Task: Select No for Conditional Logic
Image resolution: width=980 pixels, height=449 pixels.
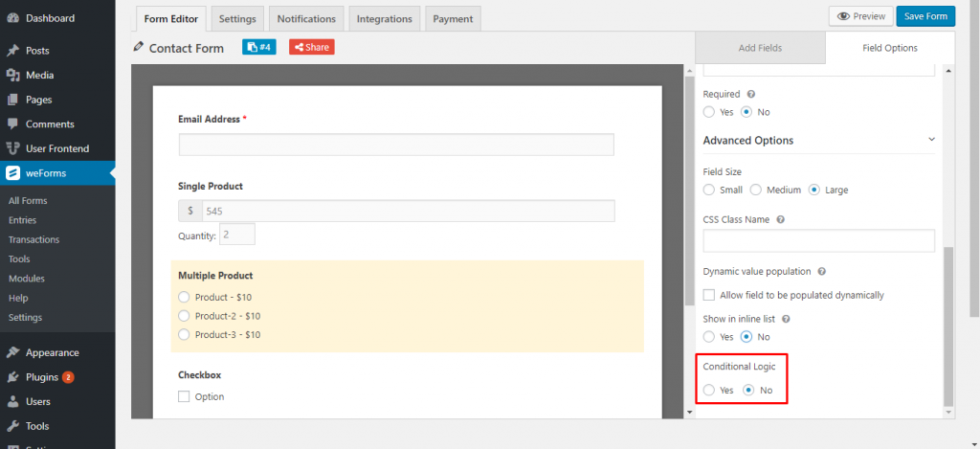Action: [x=748, y=390]
